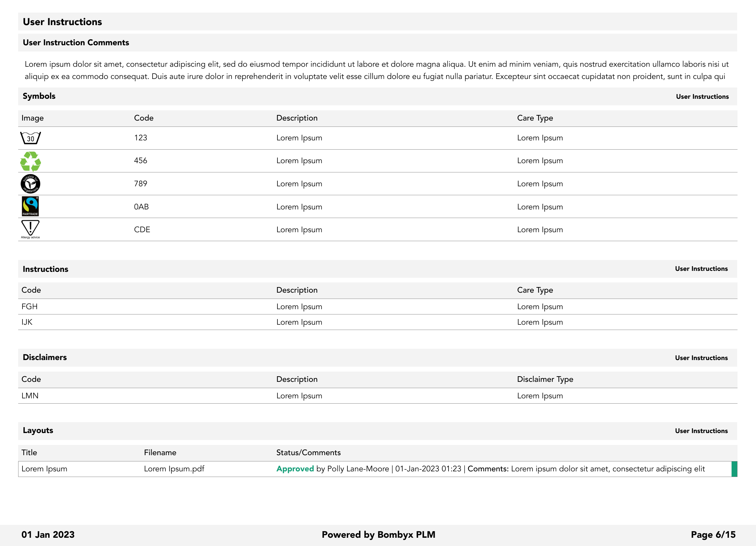Screen dimensions: 756x546
Task: Open the Lorem Ipsum.pdf filename
Action: pos(174,469)
